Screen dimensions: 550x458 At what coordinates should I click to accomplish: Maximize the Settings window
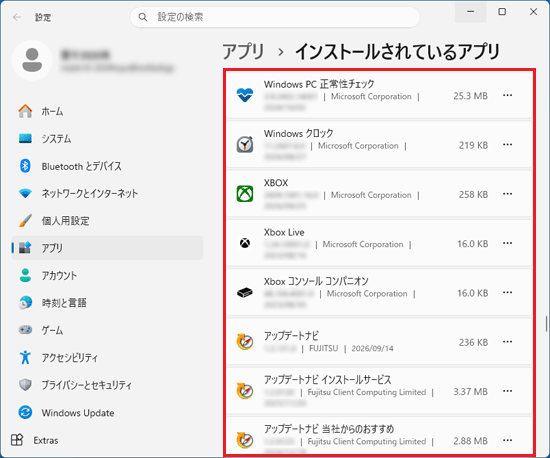click(502, 12)
